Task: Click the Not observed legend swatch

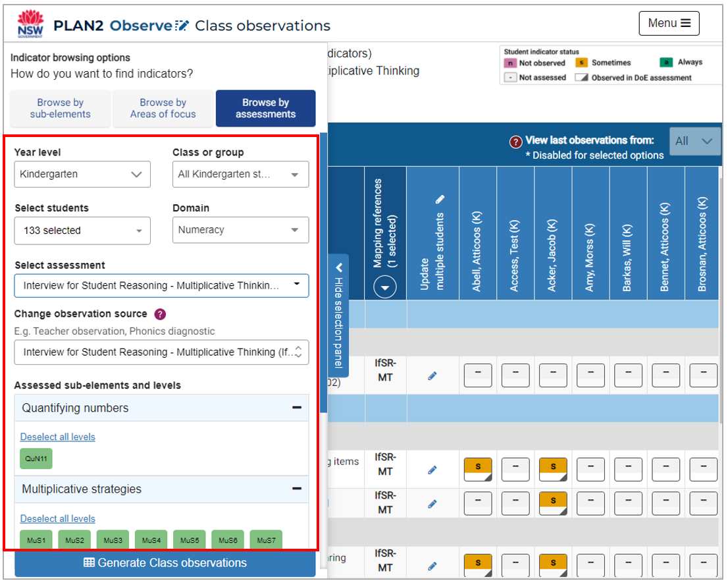Action: [510, 63]
